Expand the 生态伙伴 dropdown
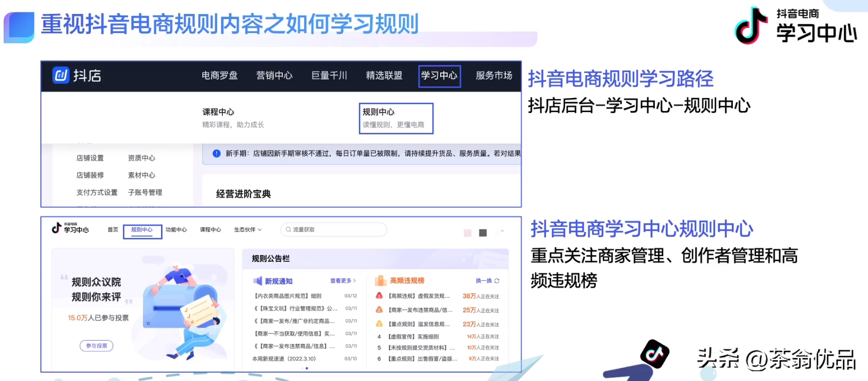The width and height of the screenshot is (868, 381). coord(248,230)
